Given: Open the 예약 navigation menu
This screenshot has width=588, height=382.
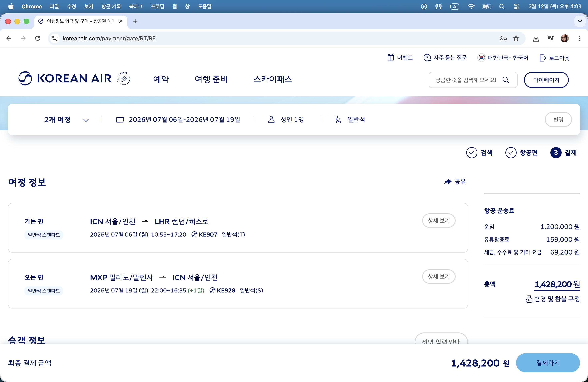Looking at the screenshot, I should [161, 79].
